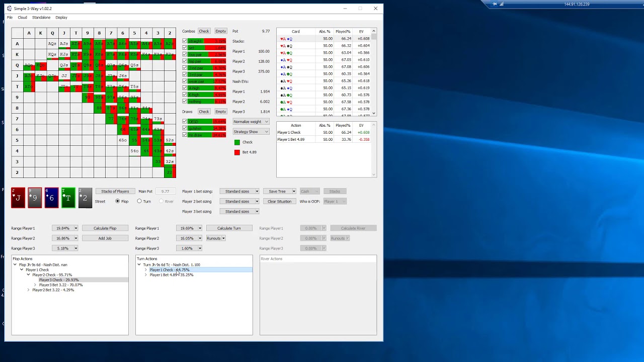Select the 9 of spades board card

coord(35,198)
